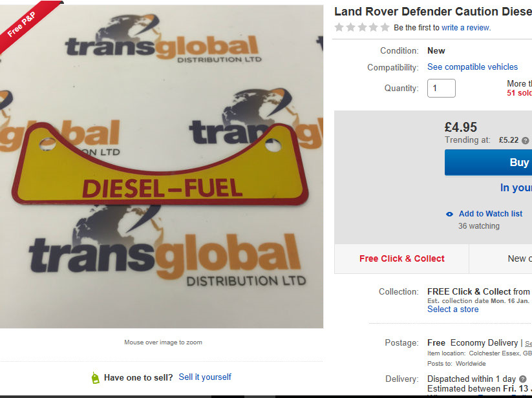
Task: Click the Diesel-Fuel product image
Action: (161, 166)
